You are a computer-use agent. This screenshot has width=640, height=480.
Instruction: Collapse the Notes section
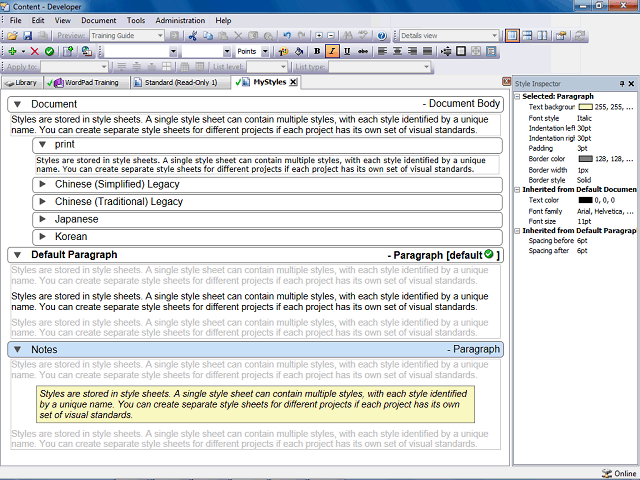[18, 350]
